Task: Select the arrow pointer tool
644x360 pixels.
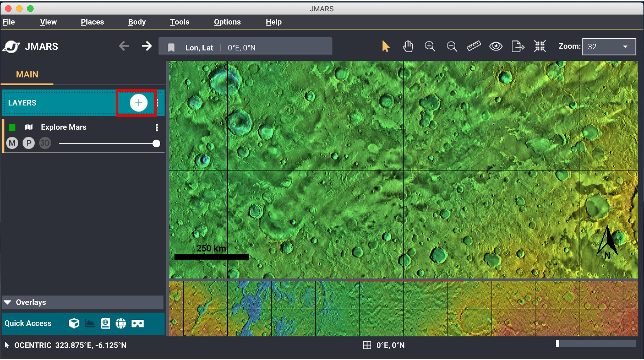Action: (x=386, y=46)
